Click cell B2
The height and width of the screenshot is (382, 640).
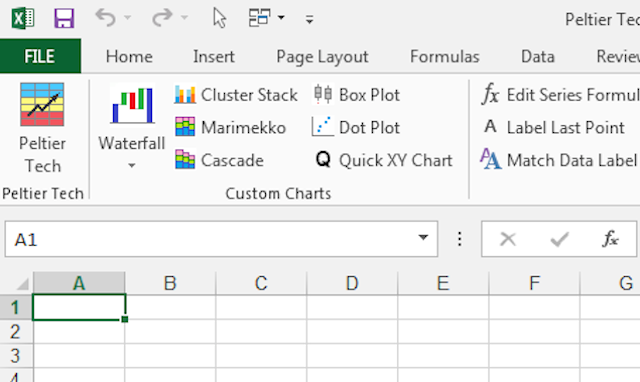[170, 331]
